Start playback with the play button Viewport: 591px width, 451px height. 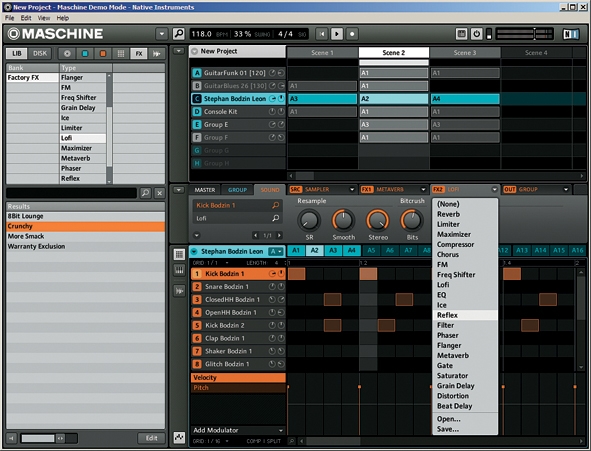pyautogui.click(x=337, y=34)
